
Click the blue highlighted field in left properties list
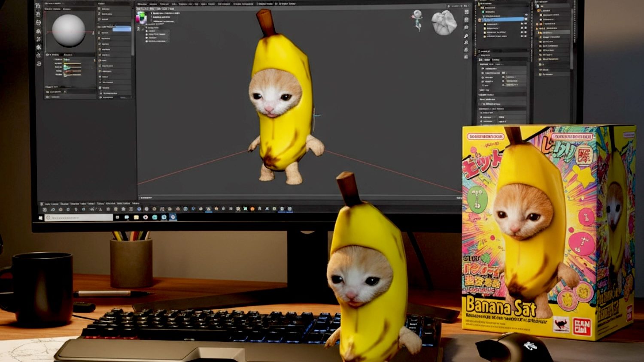pyautogui.click(x=122, y=29)
